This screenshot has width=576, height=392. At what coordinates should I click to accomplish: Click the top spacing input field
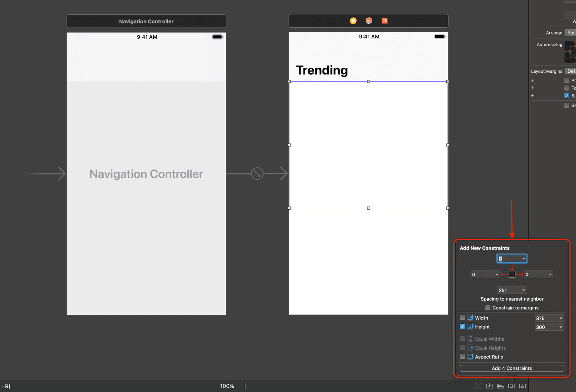pos(509,259)
